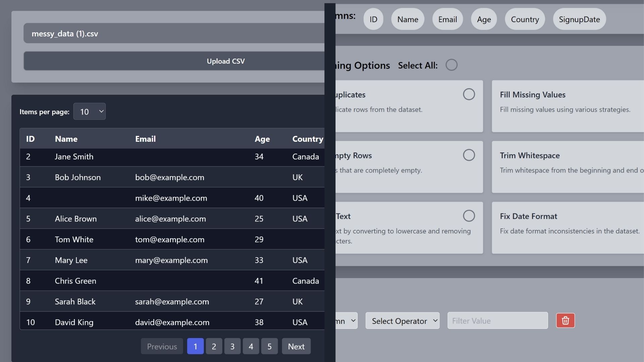This screenshot has height=362, width=644.
Task: Open the Select Operator dropdown
Action: click(402, 321)
